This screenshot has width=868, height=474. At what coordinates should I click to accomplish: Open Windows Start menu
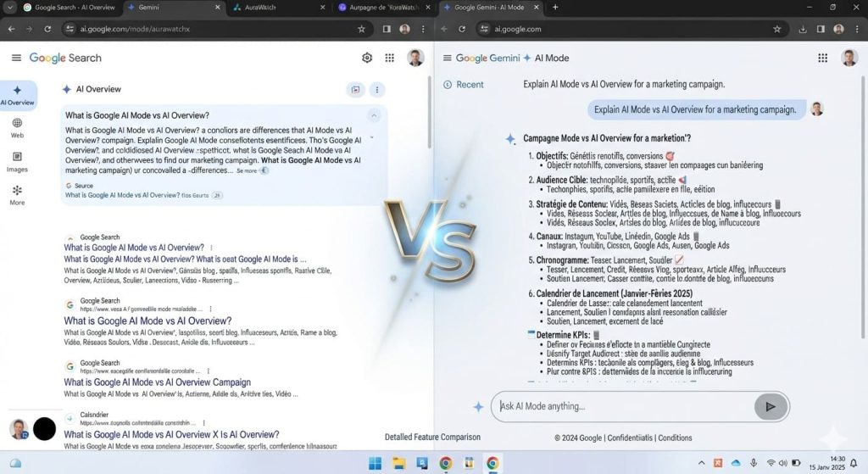click(x=376, y=463)
